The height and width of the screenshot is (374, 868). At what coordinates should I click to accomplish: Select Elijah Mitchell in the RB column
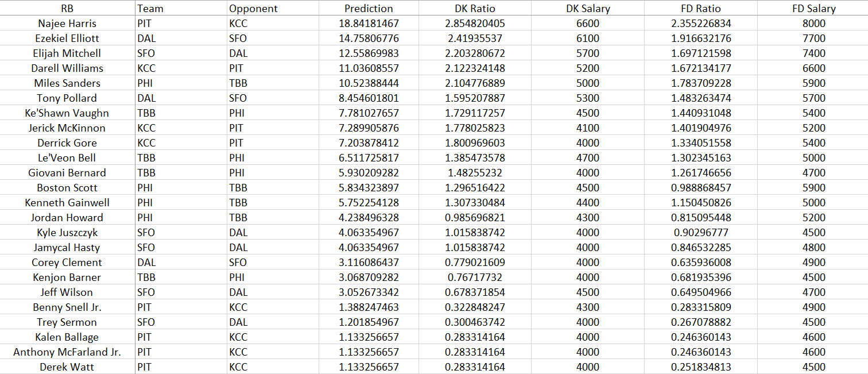pos(67,53)
